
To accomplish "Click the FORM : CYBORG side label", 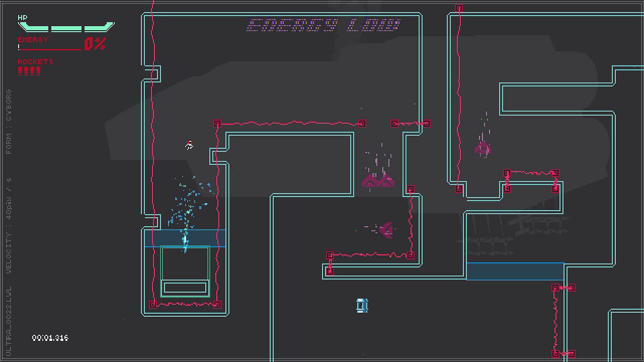I will [x=9, y=121].
